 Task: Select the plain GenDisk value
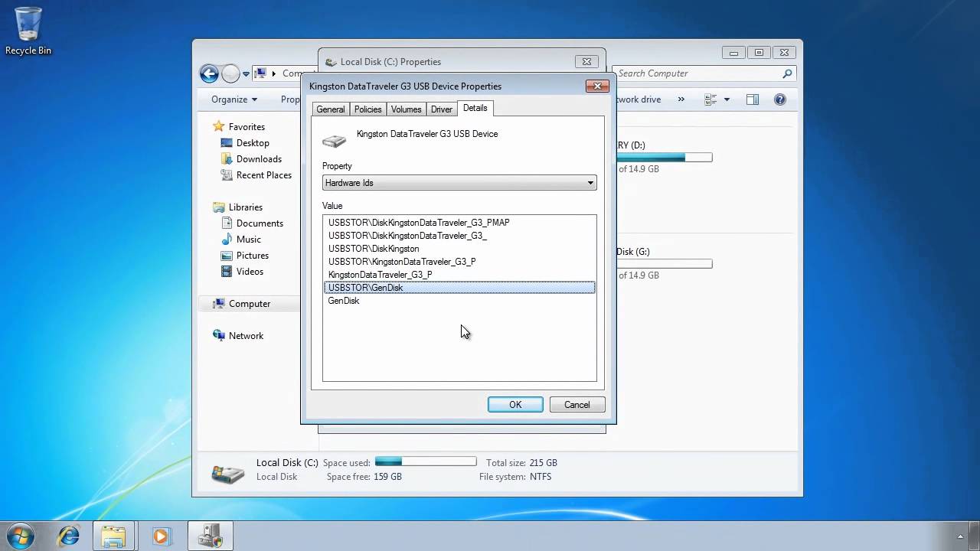pyautogui.click(x=459, y=301)
